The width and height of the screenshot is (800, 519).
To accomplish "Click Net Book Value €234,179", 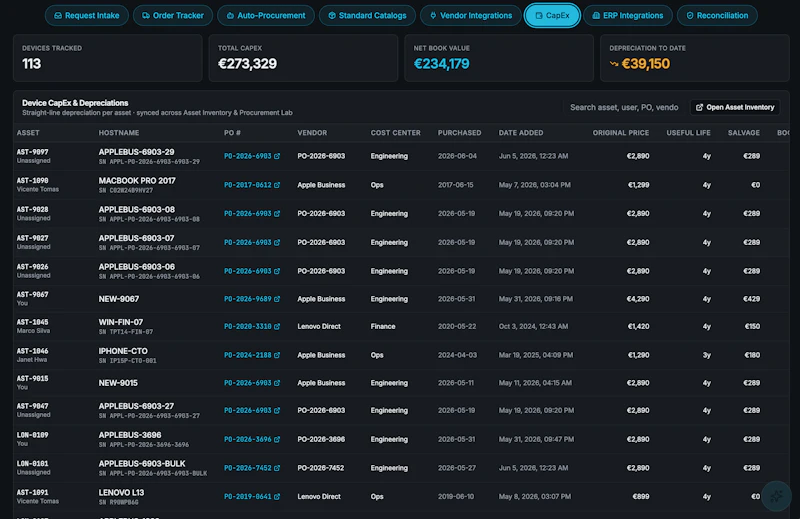I will pos(441,64).
